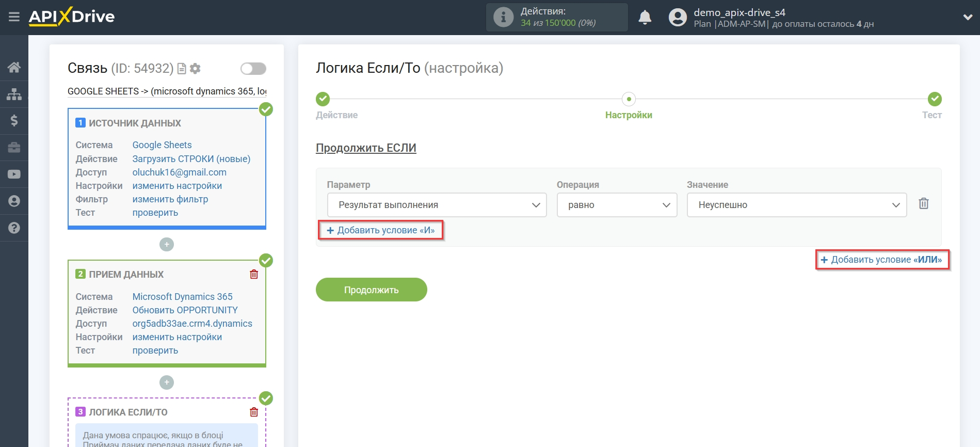The height and width of the screenshot is (447, 980).
Task: Click the Продолжить button
Action: click(x=371, y=290)
